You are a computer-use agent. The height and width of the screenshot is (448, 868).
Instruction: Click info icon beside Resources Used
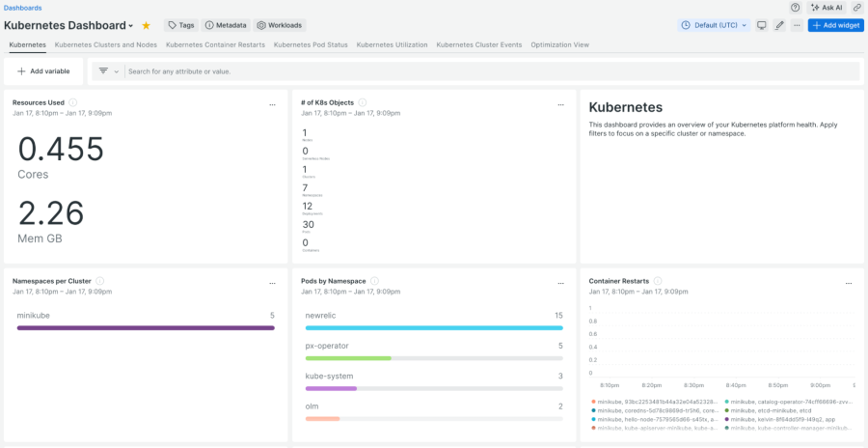[x=73, y=102]
